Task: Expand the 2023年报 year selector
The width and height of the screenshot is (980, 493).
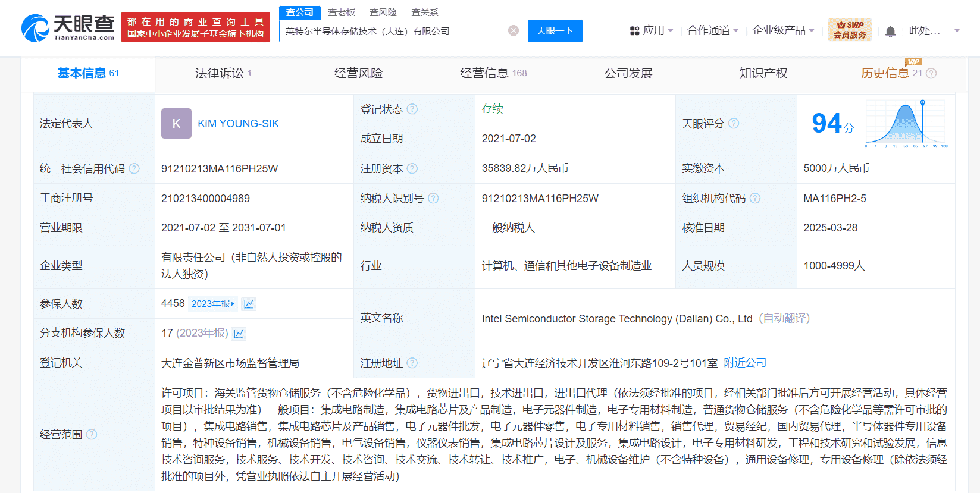Action: point(213,304)
